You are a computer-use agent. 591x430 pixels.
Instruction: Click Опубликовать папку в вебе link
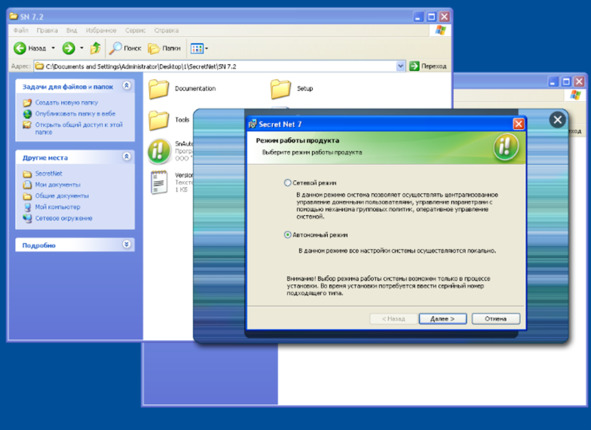pyautogui.click(x=75, y=114)
